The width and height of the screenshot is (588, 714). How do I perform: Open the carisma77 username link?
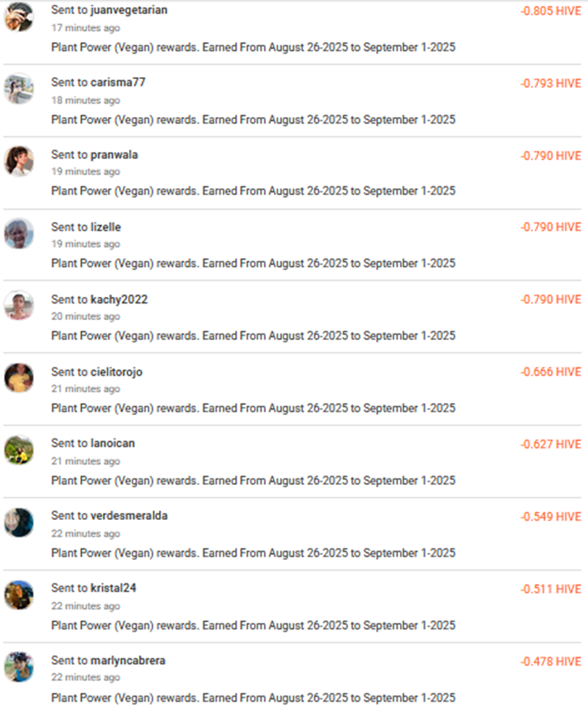click(118, 82)
